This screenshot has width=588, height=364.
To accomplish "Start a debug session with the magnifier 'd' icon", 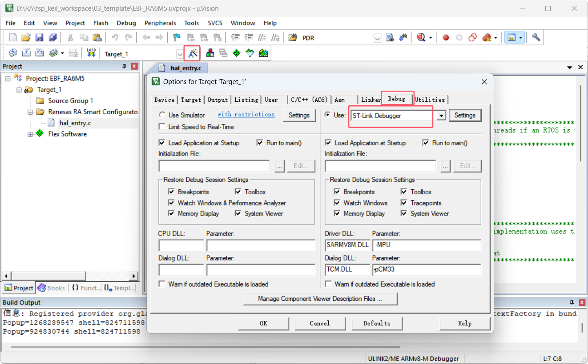I will click(422, 37).
